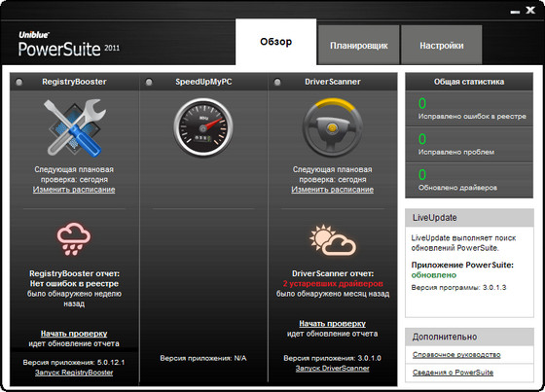Switch to the Планировщик tab
Screen dimensions: 545x392
point(359,45)
